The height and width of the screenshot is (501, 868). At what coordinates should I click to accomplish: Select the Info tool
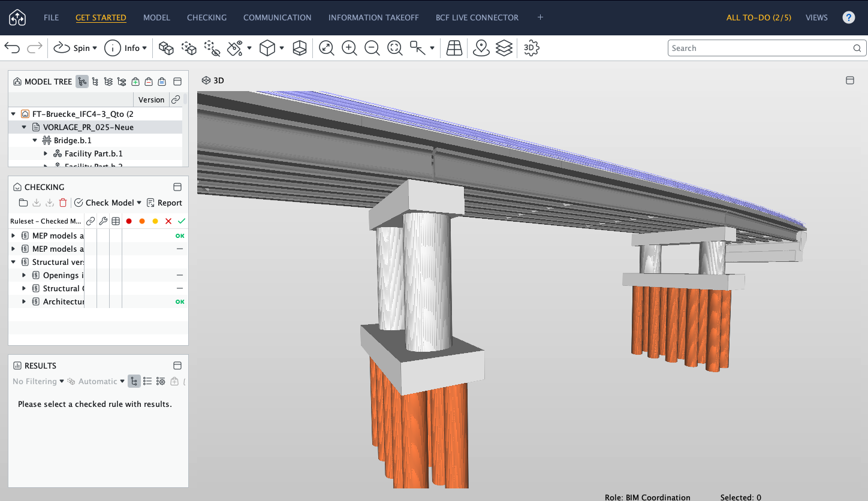click(122, 48)
